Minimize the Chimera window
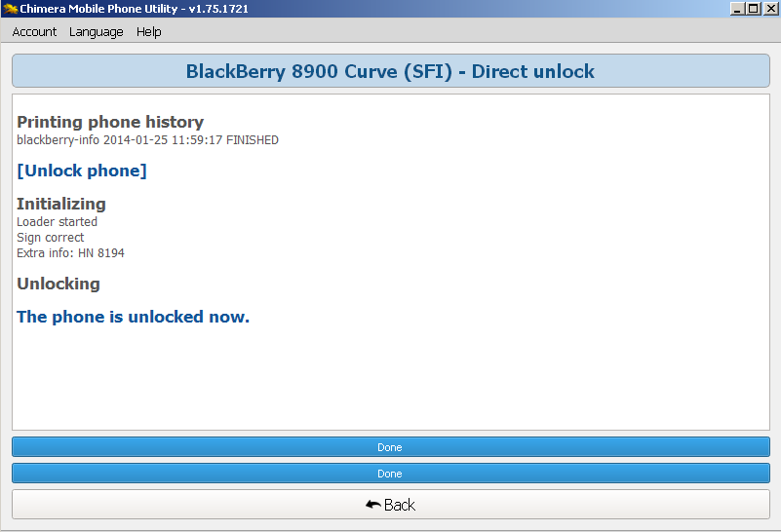 [x=738, y=9]
